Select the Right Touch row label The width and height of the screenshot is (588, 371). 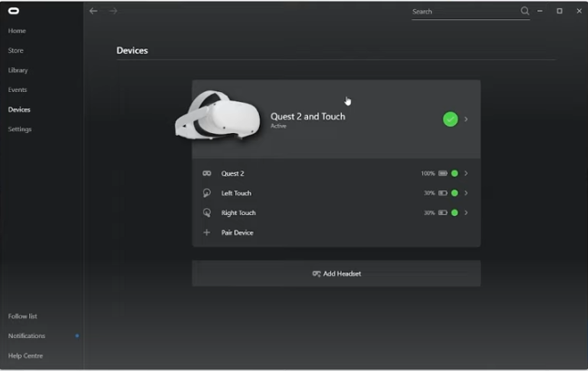[239, 212]
